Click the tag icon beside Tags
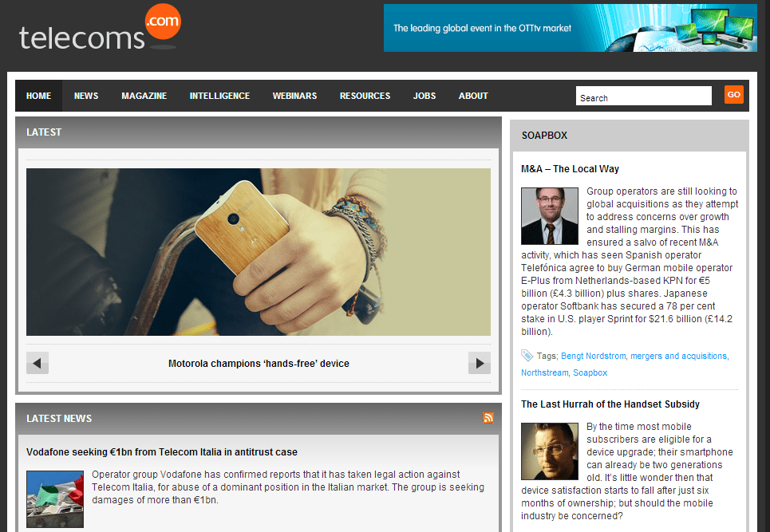 [527, 355]
